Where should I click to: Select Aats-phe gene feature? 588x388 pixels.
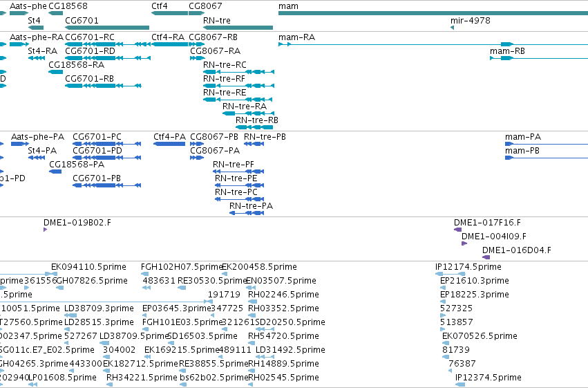click(x=19, y=13)
